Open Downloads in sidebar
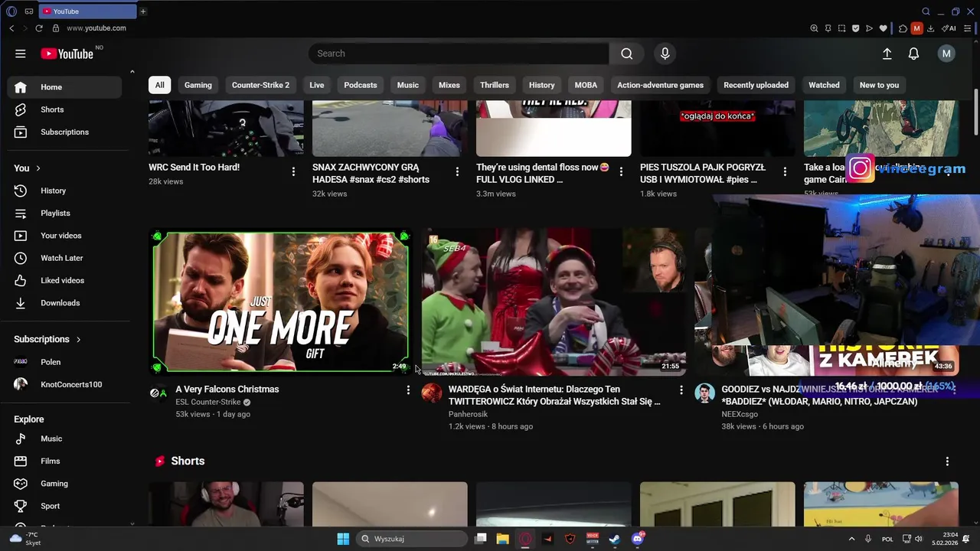 click(x=64, y=303)
